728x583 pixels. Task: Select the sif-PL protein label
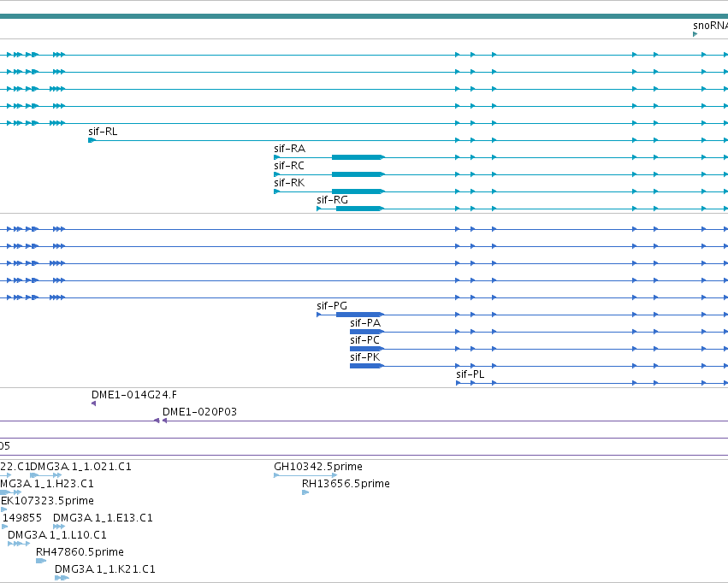pyautogui.click(x=470, y=374)
